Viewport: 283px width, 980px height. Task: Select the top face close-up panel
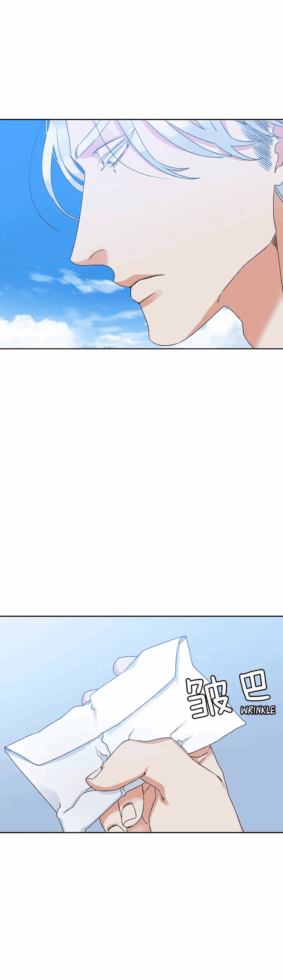(141, 234)
